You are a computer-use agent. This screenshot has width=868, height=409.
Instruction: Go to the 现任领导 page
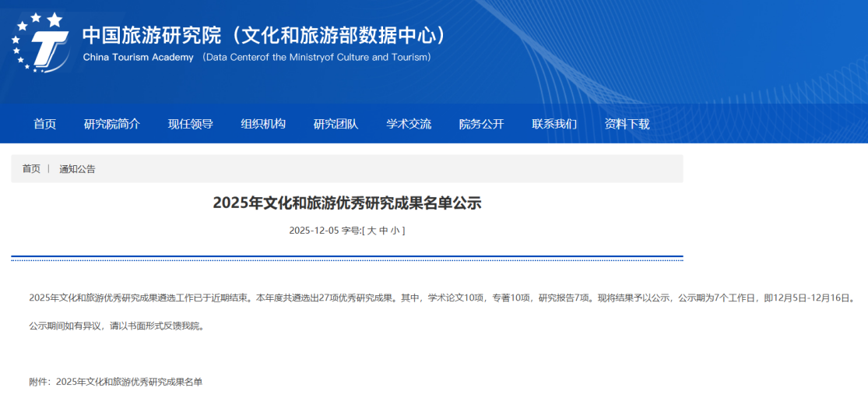pos(191,124)
